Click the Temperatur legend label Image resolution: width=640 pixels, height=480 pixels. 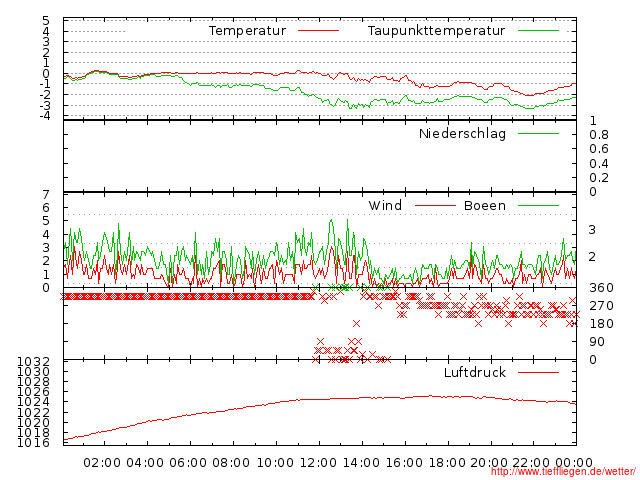click(247, 31)
